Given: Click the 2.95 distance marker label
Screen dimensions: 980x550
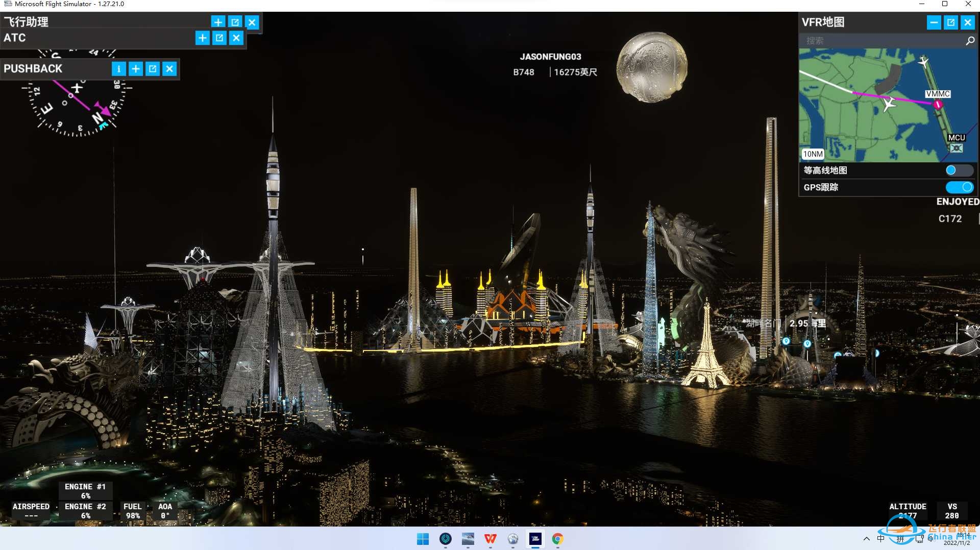Looking at the screenshot, I should (x=807, y=323).
